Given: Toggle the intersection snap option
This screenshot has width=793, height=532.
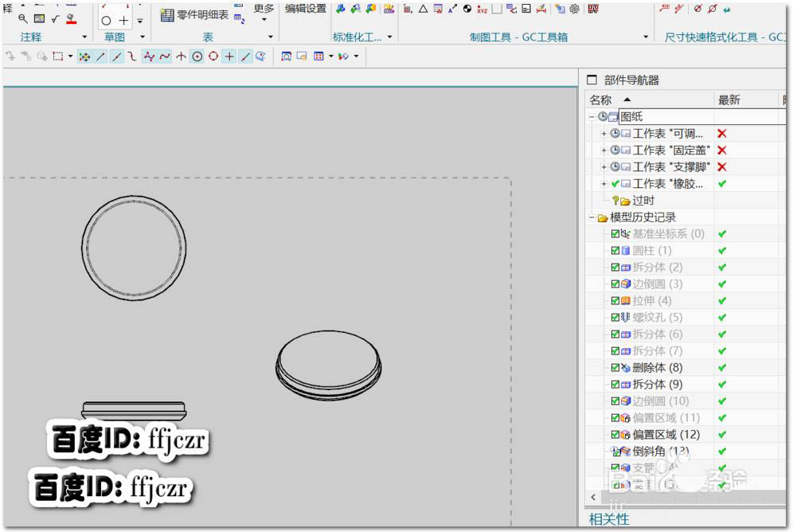Looking at the screenshot, I should pyautogui.click(x=181, y=57).
